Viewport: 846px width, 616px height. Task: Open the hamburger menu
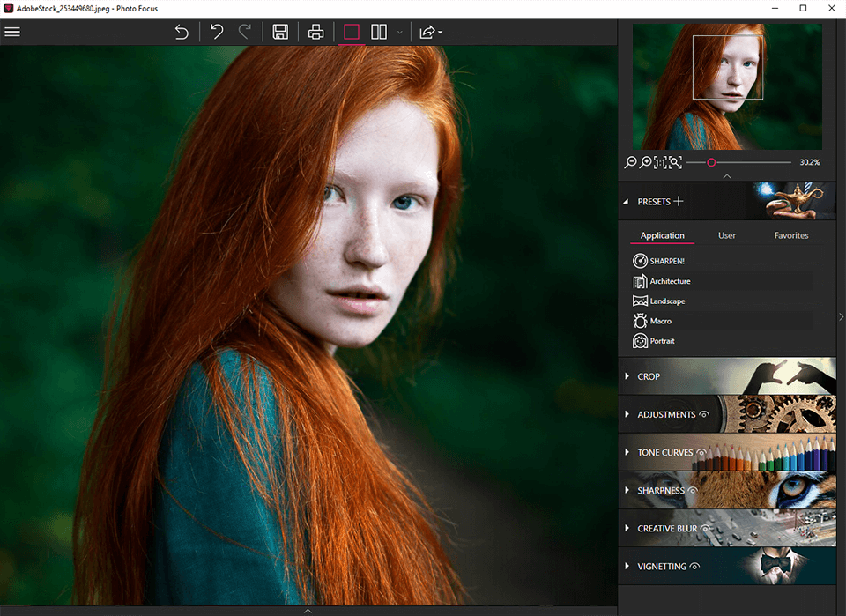12,32
